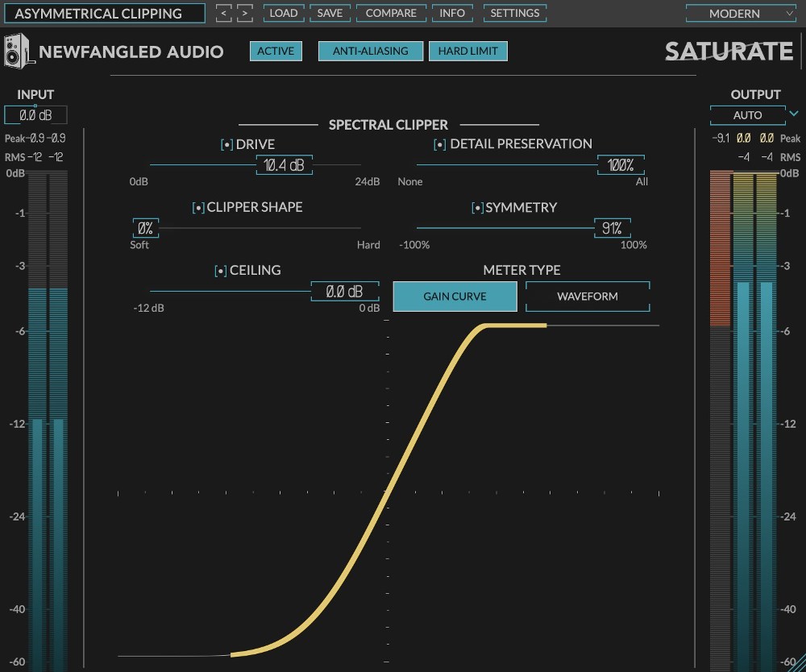Click the Clipper Shape modulation icon
The height and width of the screenshot is (672, 806).
(198, 207)
